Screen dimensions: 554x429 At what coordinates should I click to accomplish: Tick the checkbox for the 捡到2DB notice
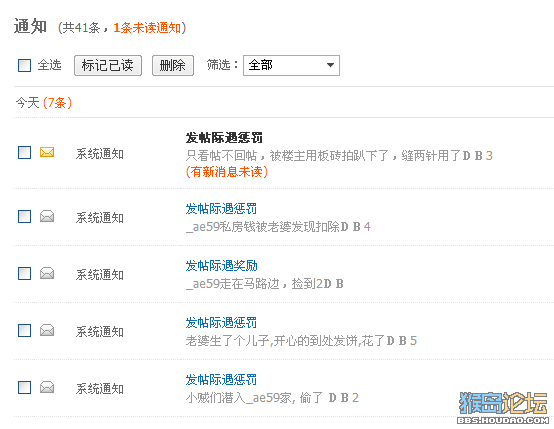(24, 274)
